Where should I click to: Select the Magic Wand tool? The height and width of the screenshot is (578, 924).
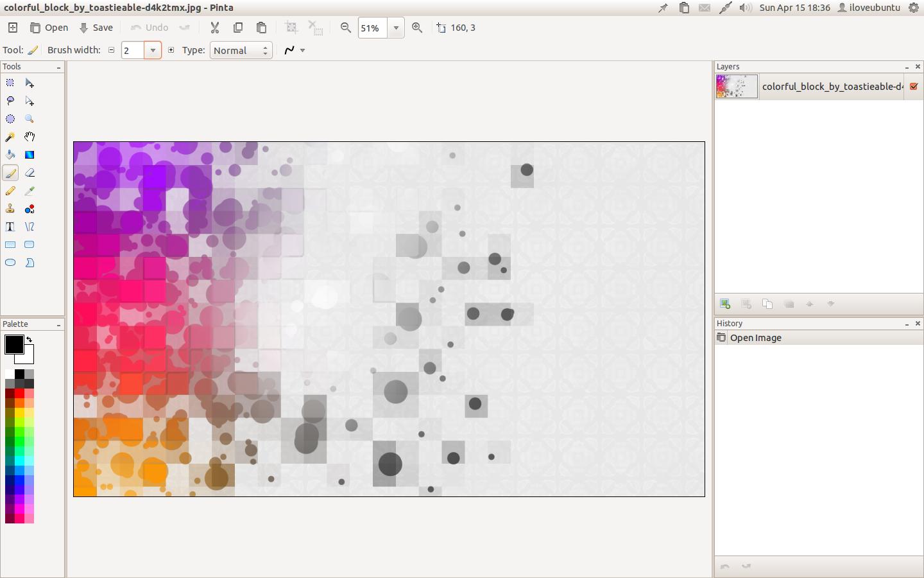click(x=10, y=137)
